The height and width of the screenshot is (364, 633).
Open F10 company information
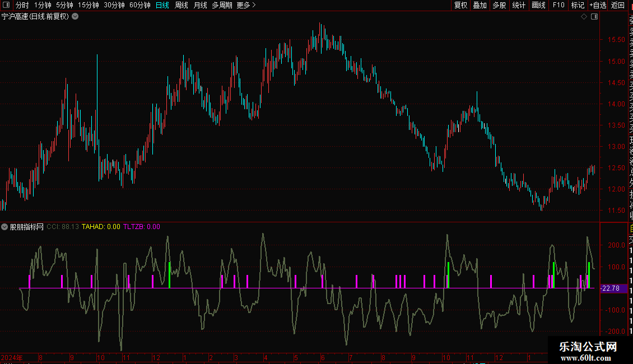[558, 5]
